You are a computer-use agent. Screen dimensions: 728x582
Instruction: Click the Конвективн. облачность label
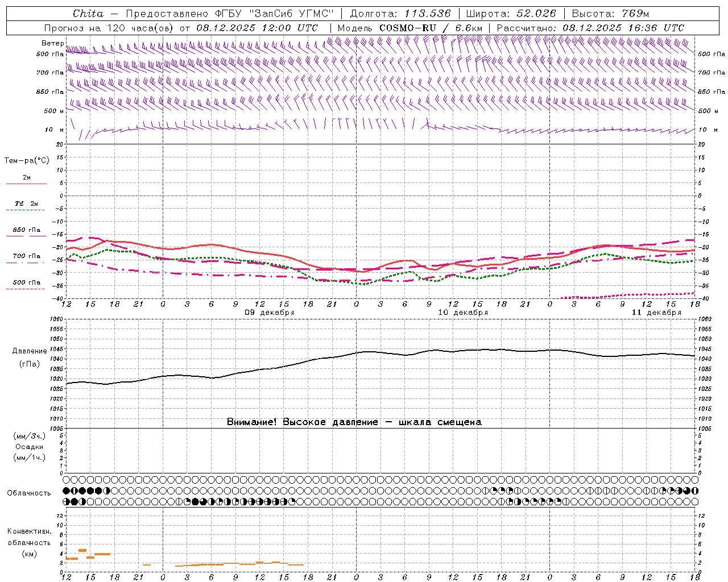pos(29,537)
